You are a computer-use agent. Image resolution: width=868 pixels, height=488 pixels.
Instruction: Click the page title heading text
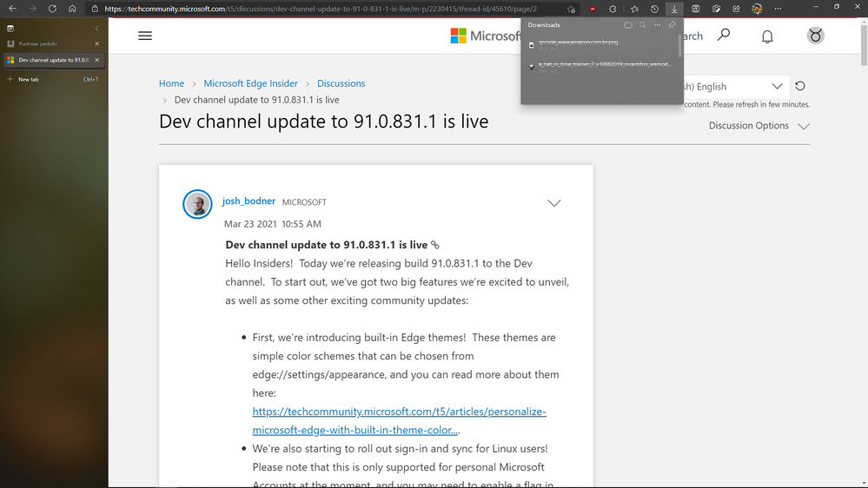tap(324, 122)
